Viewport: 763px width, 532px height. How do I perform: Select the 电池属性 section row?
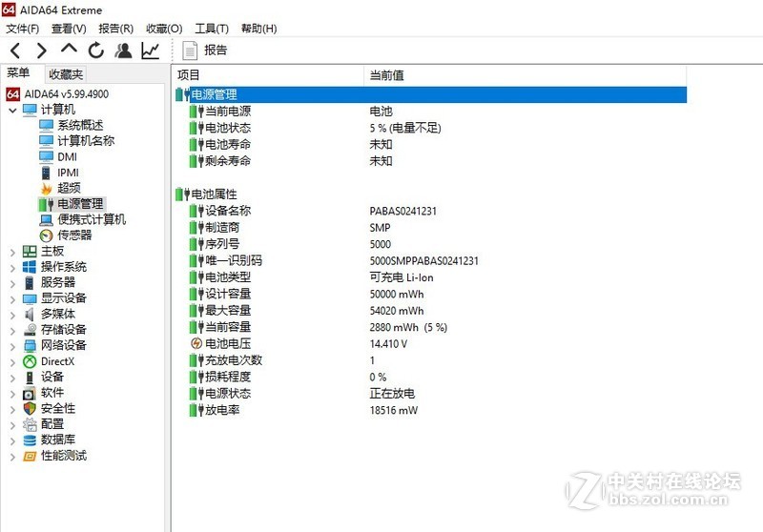point(431,194)
